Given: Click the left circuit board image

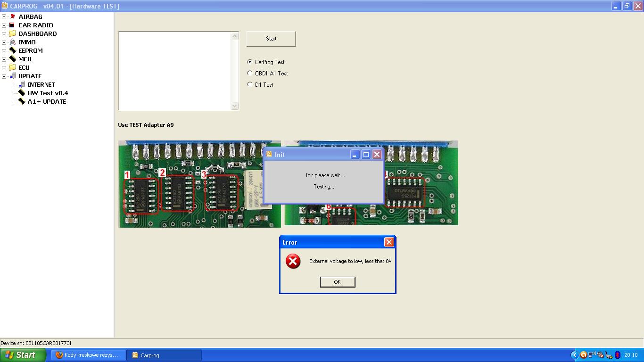Looking at the screenshot, I should click(x=199, y=184).
